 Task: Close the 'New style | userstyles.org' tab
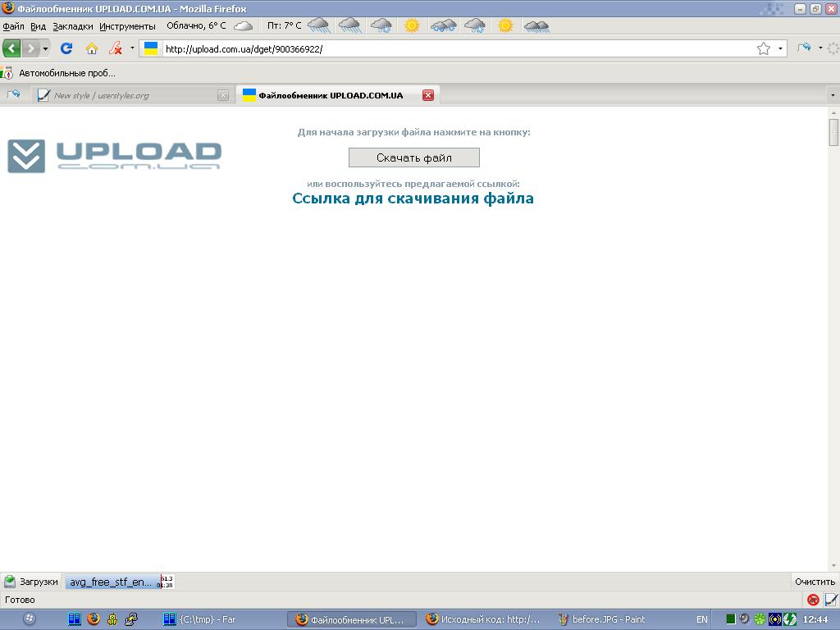coord(223,95)
